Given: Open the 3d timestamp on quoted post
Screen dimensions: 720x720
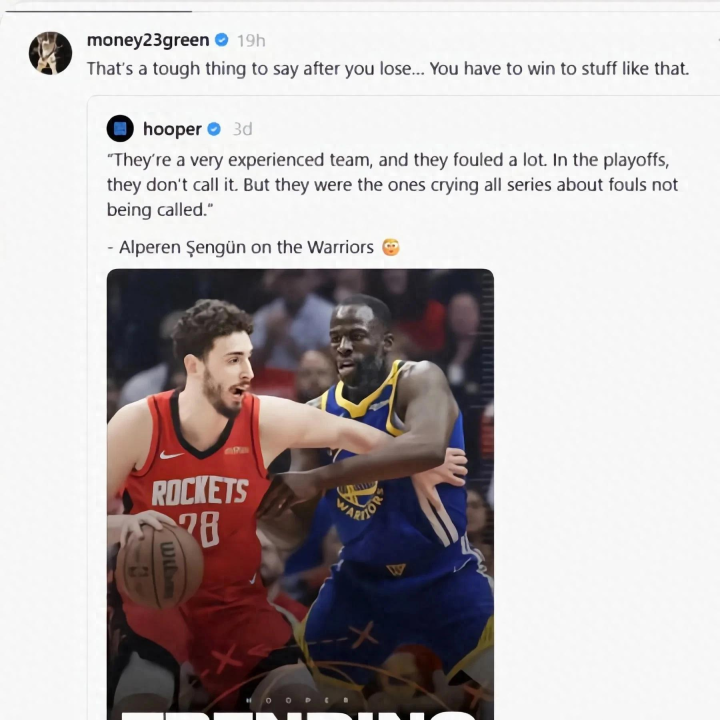Looking at the screenshot, I should tap(242, 129).
